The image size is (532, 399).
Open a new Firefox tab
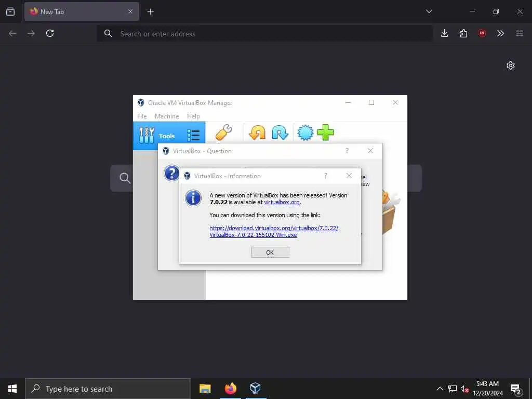[x=150, y=12]
